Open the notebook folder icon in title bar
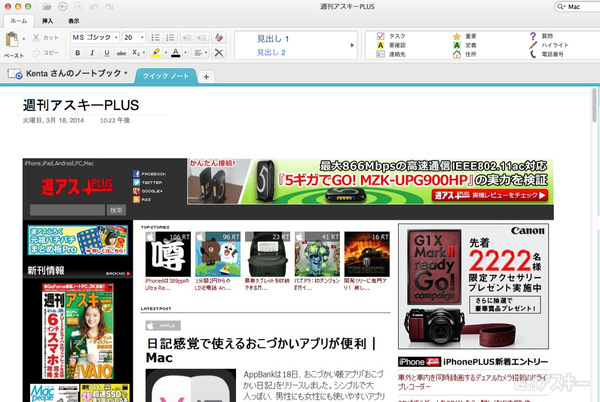This screenshot has width=600, height=402. 47,7
